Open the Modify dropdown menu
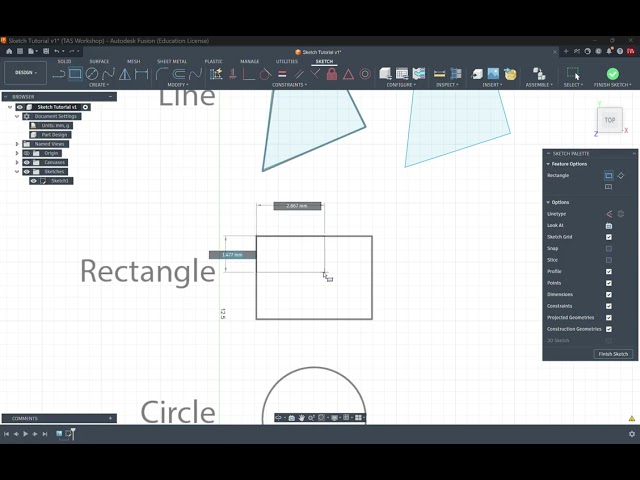The width and height of the screenshot is (640, 480). 178,85
